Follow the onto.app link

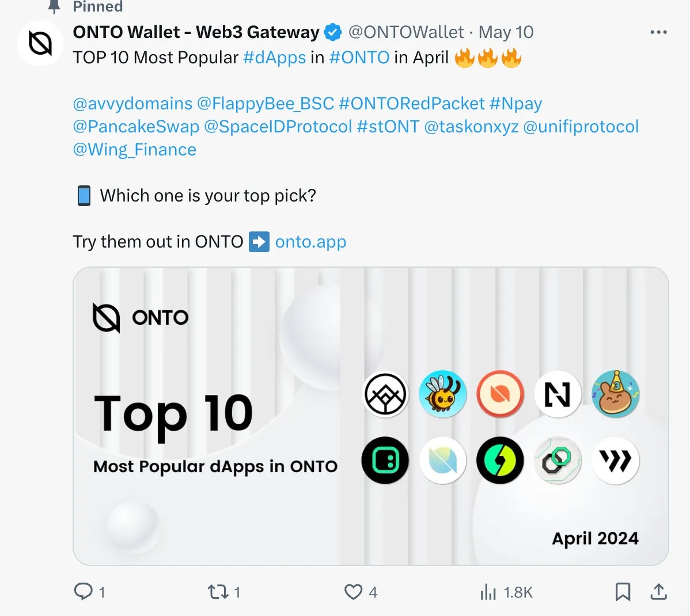(310, 242)
